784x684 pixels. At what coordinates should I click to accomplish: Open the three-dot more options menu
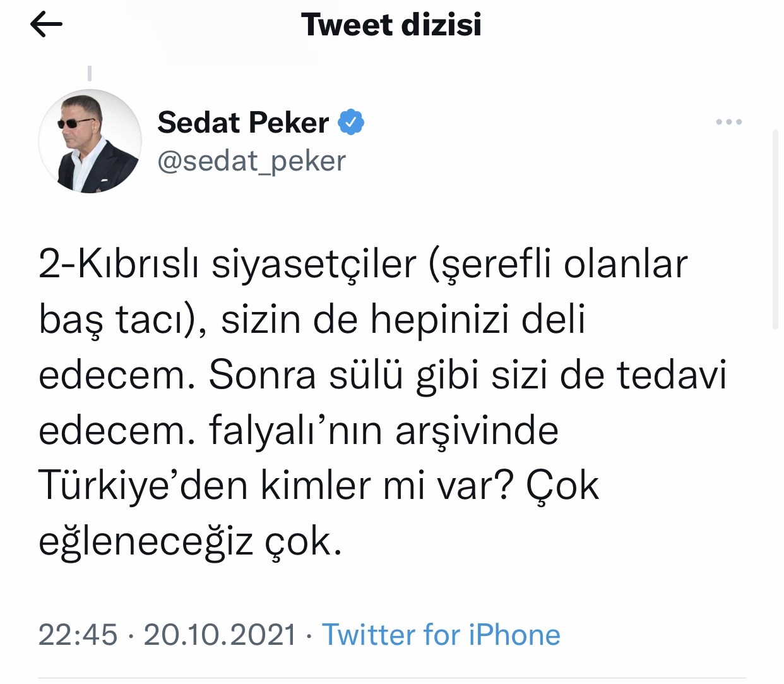[728, 122]
